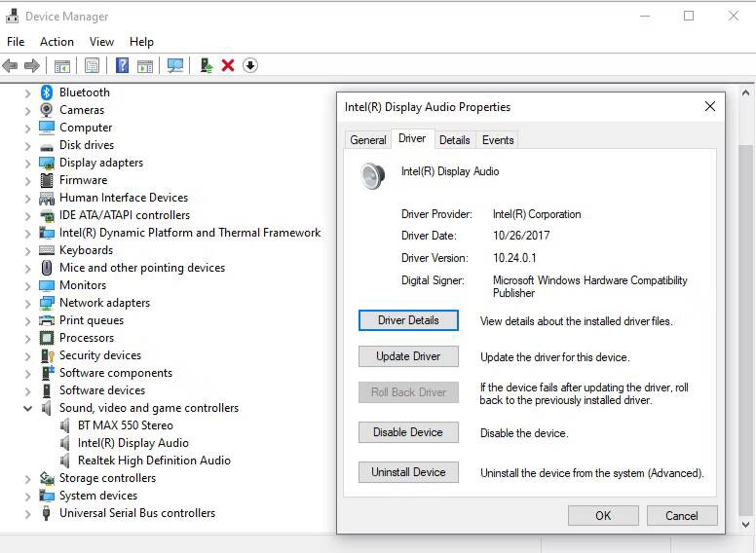
Task: Expand the Software components category
Action: (x=28, y=373)
